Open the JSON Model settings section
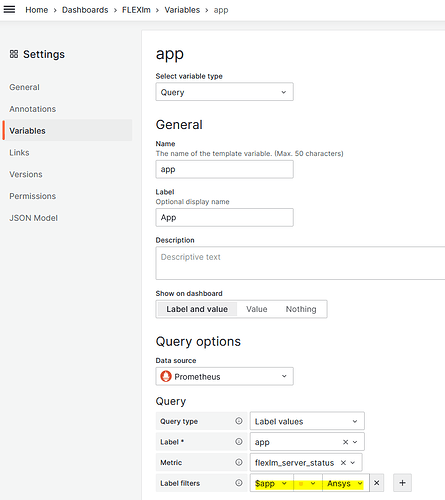Screen dimensions: 445x500 (x=33, y=218)
